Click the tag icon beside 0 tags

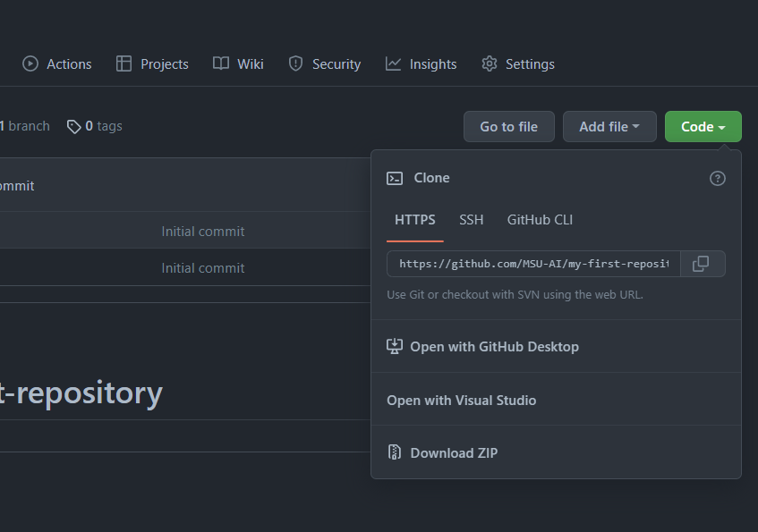click(x=73, y=127)
